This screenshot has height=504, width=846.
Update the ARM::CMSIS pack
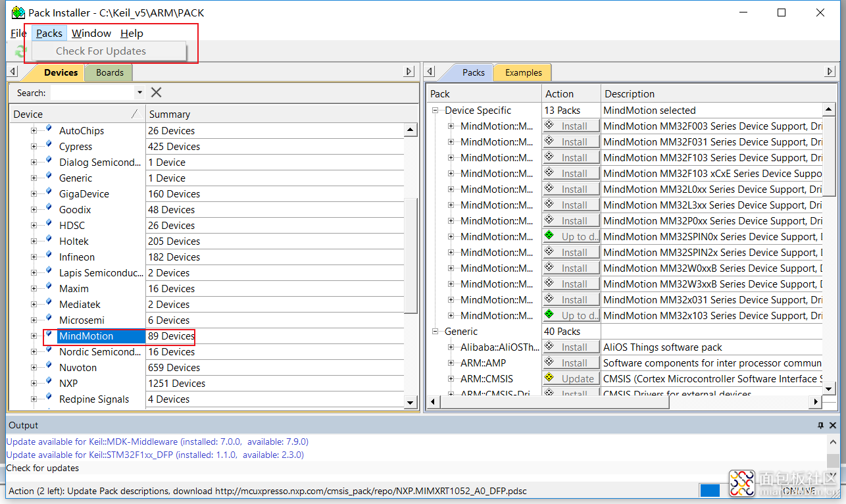[x=571, y=378]
